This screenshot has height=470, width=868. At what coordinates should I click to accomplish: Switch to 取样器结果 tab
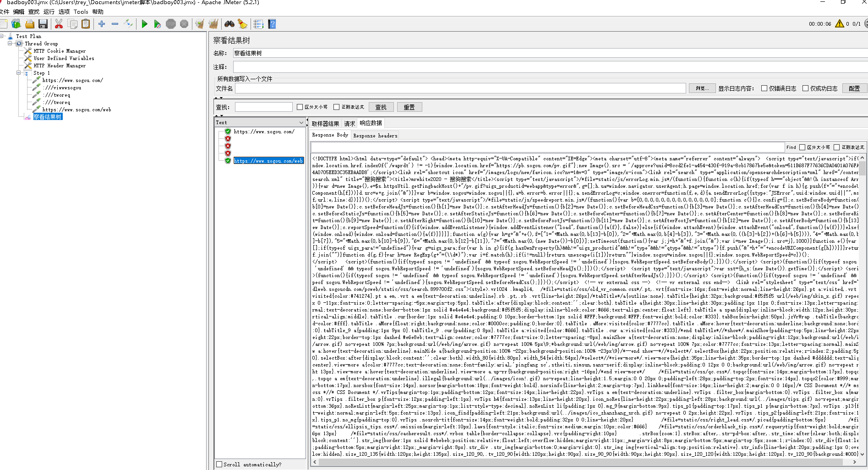coord(326,124)
